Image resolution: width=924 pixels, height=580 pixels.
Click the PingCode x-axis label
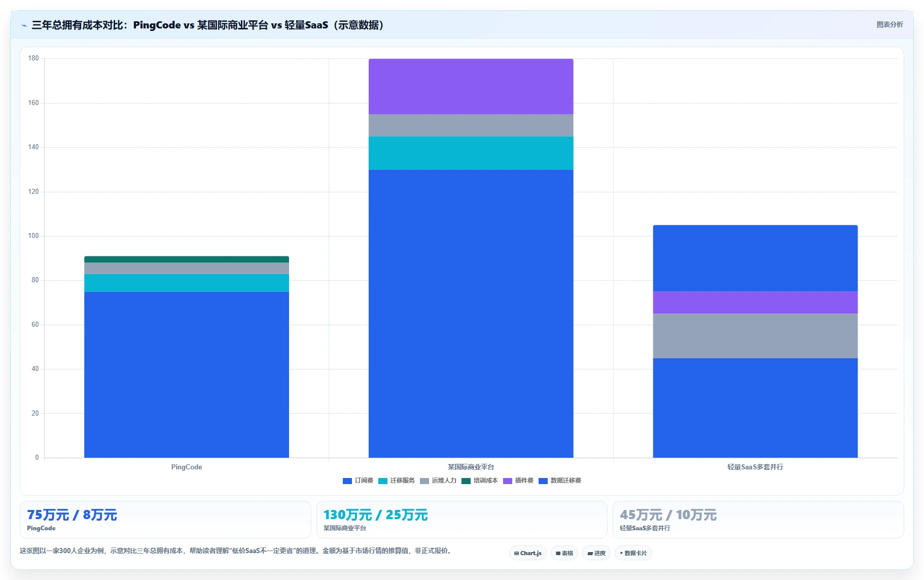tap(187, 467)
